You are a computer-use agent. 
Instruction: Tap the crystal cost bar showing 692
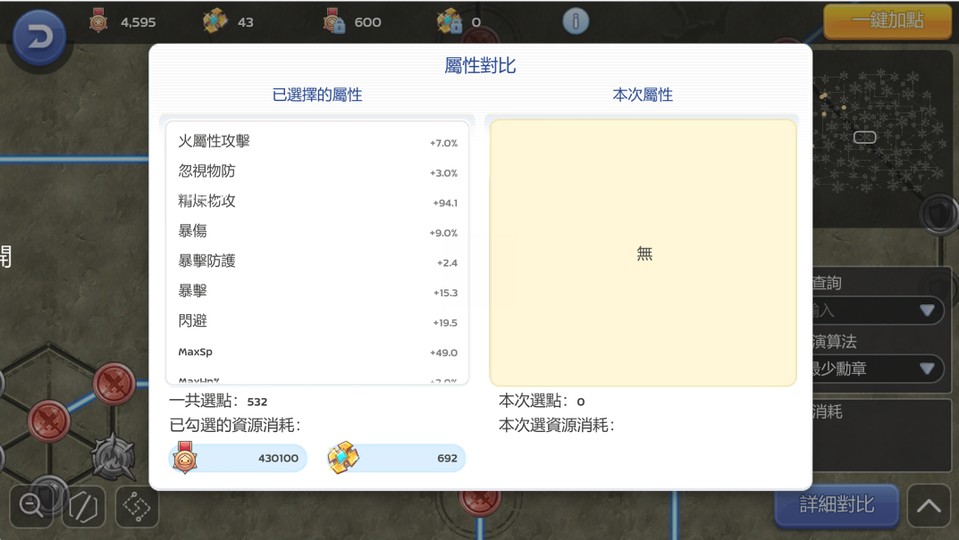[396, 458]
